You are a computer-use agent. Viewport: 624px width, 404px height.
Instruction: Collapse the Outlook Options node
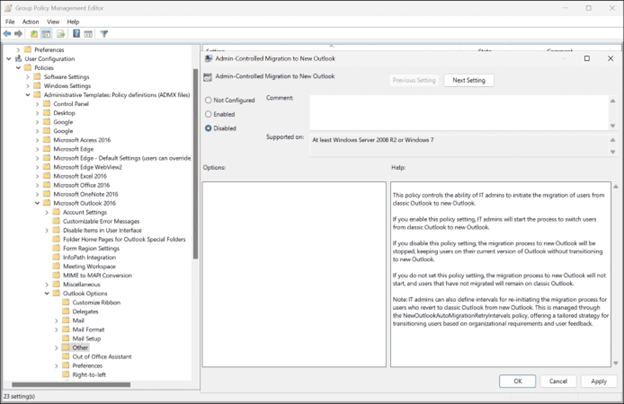(47, 293)
